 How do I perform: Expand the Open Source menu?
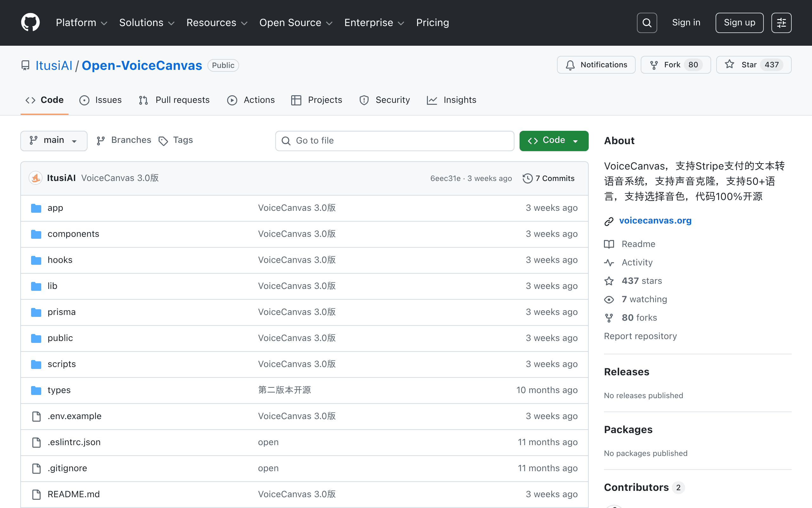click(x=296, y=23)
